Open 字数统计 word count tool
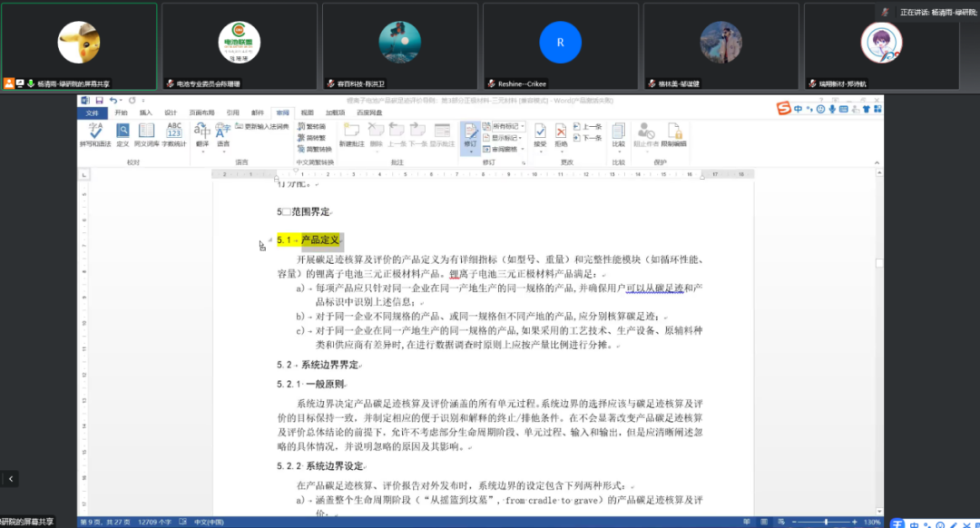 pyautogui.click(x=175, y=132)
